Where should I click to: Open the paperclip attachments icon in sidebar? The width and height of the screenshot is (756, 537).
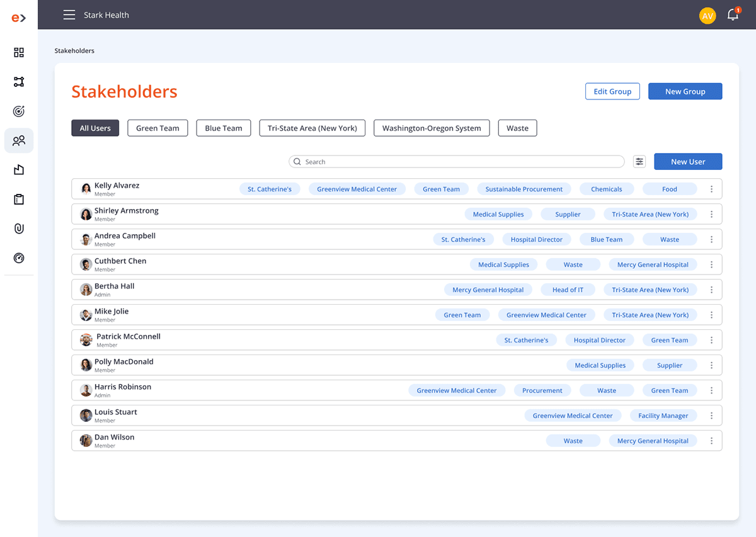19,229
